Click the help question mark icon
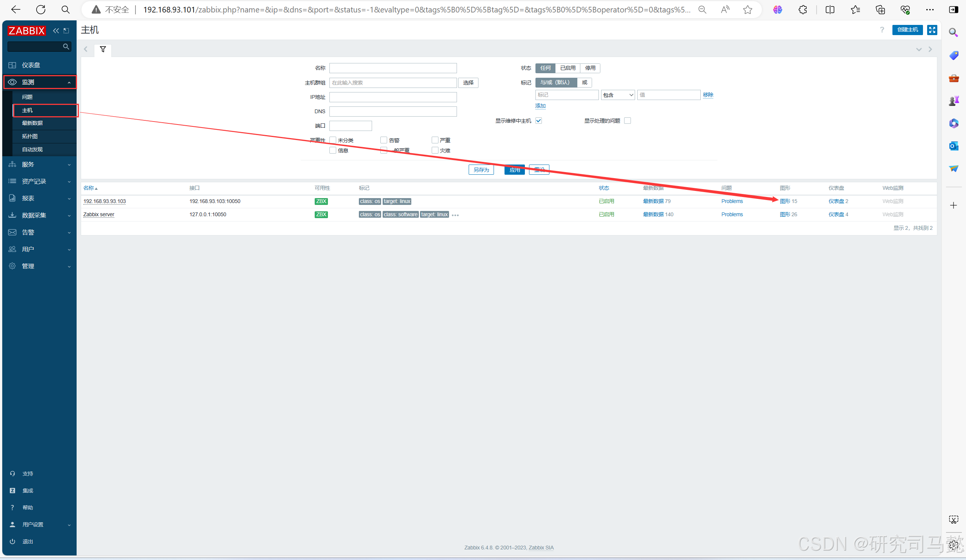The height and width of the screenshot is (560, 966). coord(882,30)
